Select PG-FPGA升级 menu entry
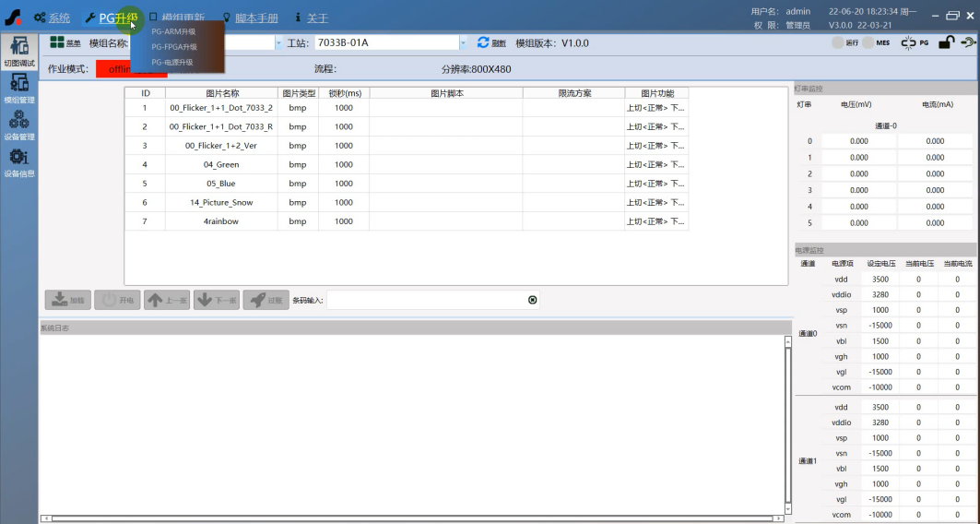This screenshot has width=980, height=524. pos(174,46)
